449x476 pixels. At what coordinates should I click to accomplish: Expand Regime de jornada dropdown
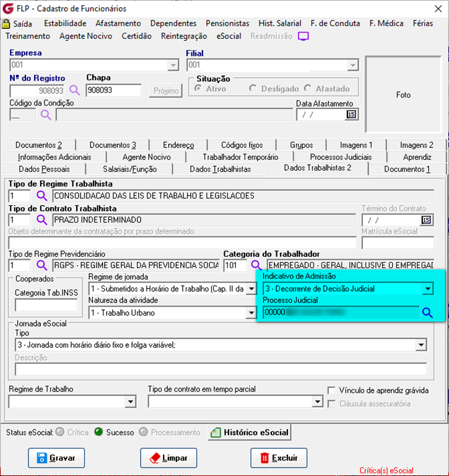click(251, 289)
